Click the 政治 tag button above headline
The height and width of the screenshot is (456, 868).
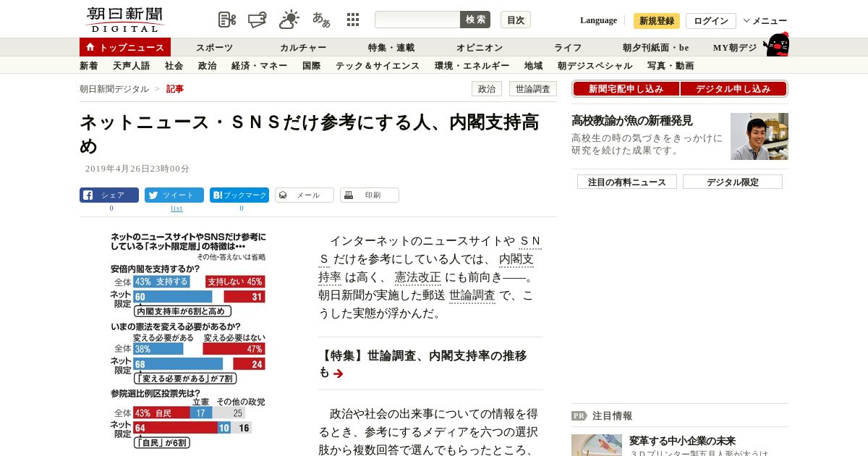[x=487, y=89]
